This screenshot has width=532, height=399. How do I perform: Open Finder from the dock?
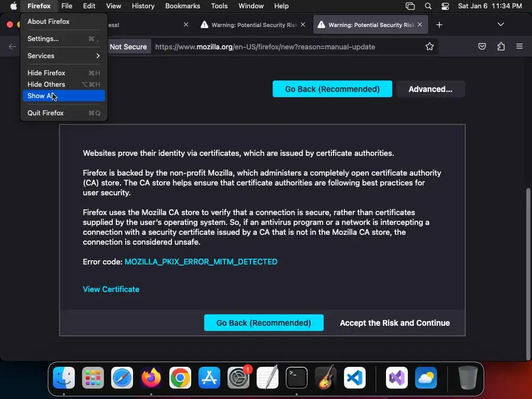tap(64, 378)
